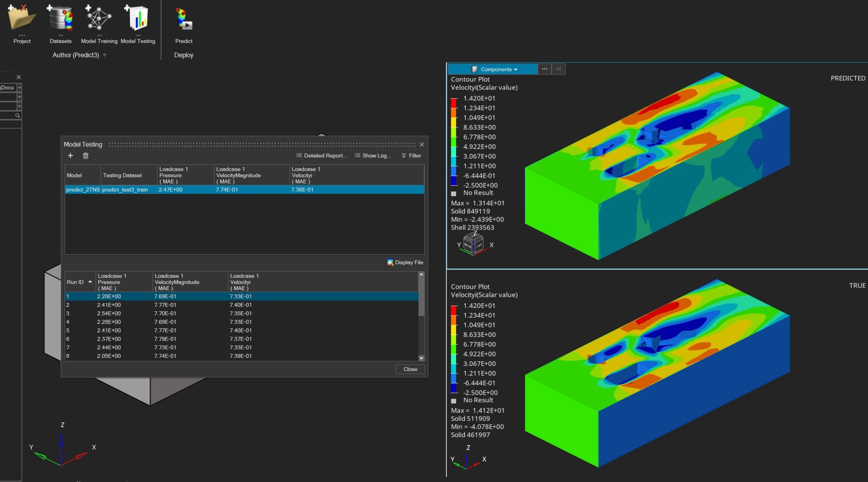Click the view cube in predicted plot

[x=473, y=244]
